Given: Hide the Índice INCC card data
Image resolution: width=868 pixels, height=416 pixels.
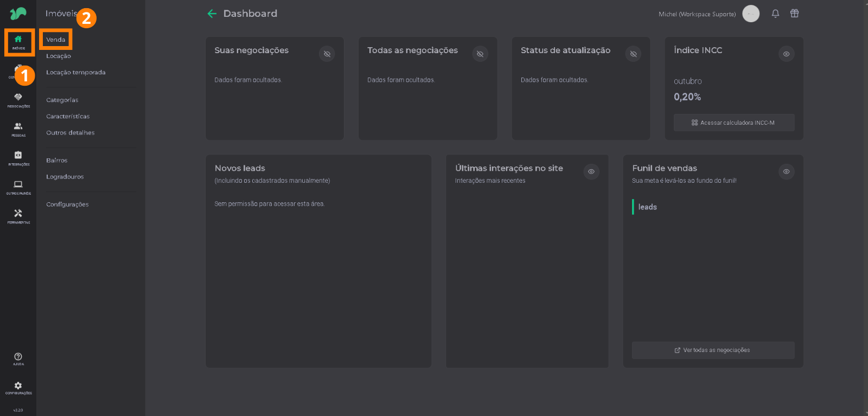Looking at the screenshot, I should click(786, 54).
